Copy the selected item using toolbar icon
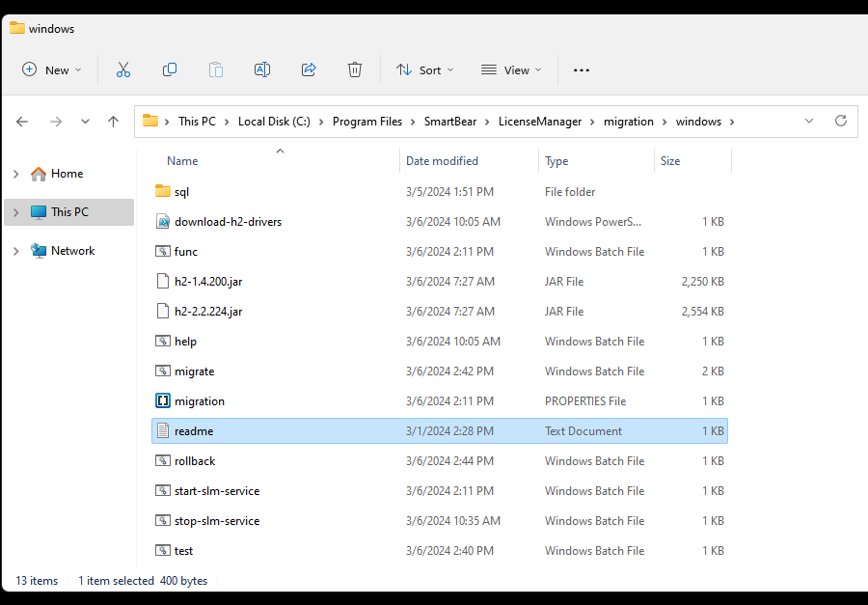868x605 pixels. pyautogui.click(x=170, y=69)
